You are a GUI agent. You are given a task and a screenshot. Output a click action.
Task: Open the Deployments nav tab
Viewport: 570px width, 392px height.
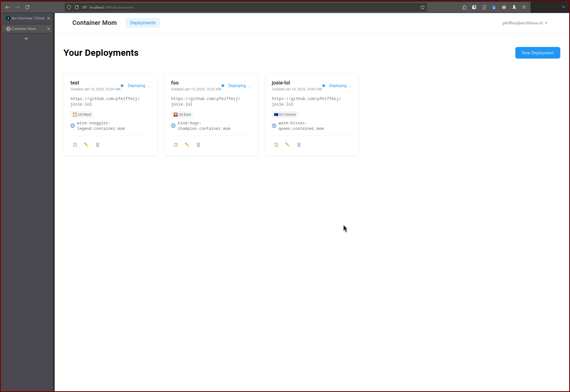[143, 23]
